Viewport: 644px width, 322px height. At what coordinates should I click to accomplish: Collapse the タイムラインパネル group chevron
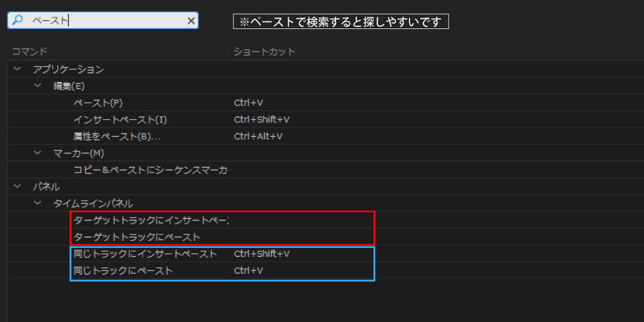(x=37, y=203)
